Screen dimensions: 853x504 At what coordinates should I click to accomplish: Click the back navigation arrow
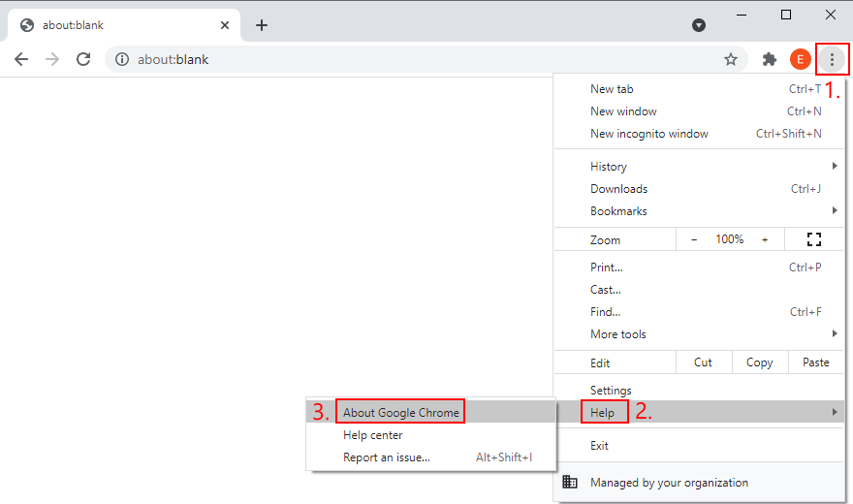[x=21, y=59]
